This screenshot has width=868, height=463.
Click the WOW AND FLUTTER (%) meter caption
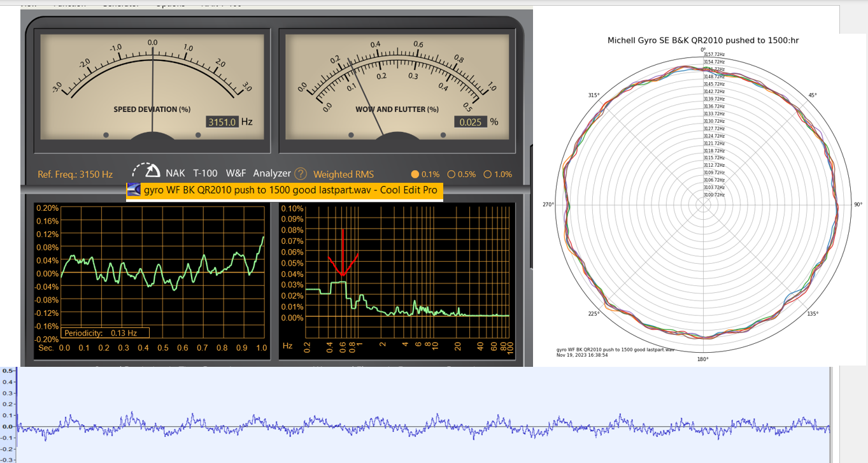pos(397,109)
